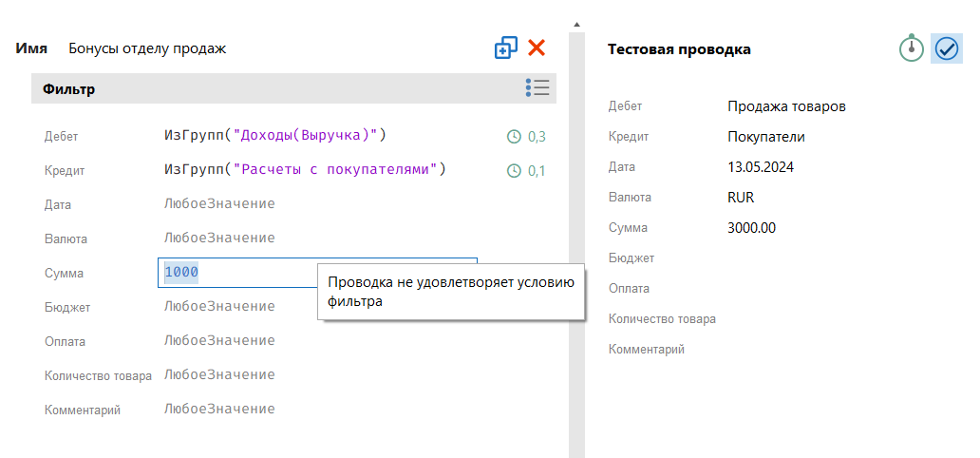Viewport: 980px width, 458px height.
Task: Click the test amount 3000.00
Action: pyautogui.click(x=751, y=228)
